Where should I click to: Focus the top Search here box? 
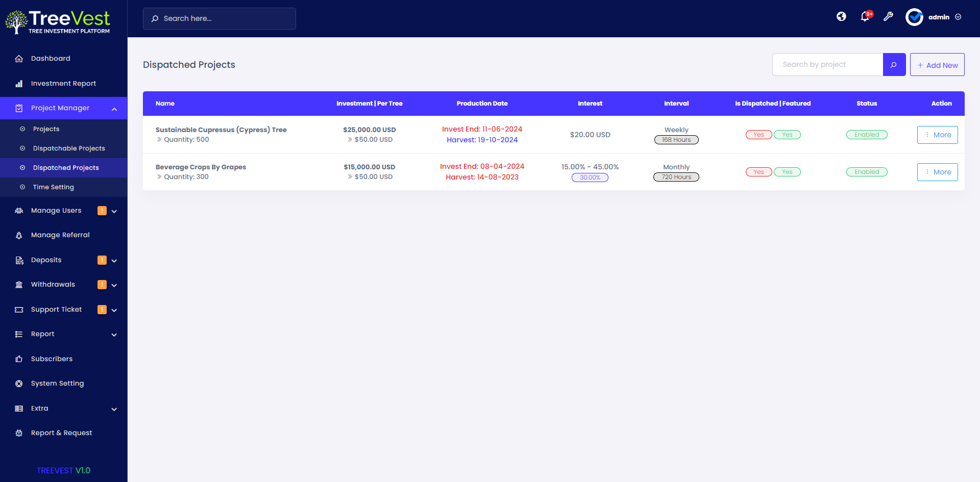pyautogui.click(x=219, y=18)
